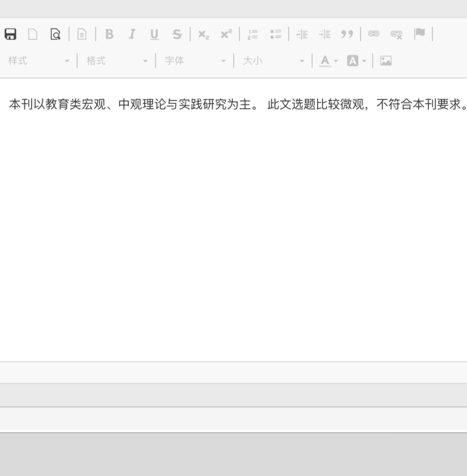Create a new page with the blank page icon

pos(33,34)
